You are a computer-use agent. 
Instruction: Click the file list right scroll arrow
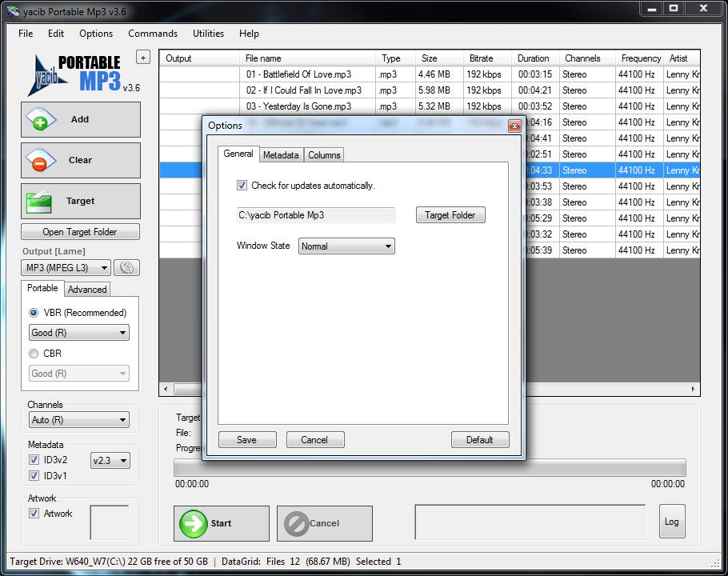coord(693,389)
